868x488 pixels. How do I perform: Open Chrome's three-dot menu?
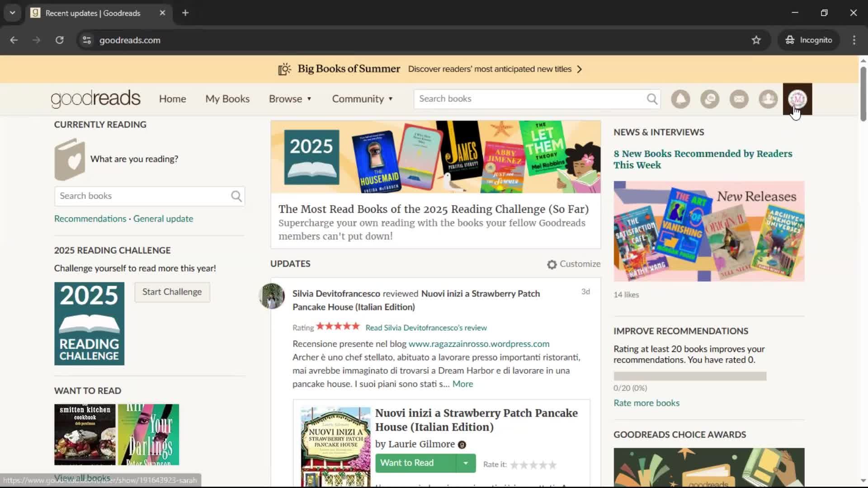(854, 40)
